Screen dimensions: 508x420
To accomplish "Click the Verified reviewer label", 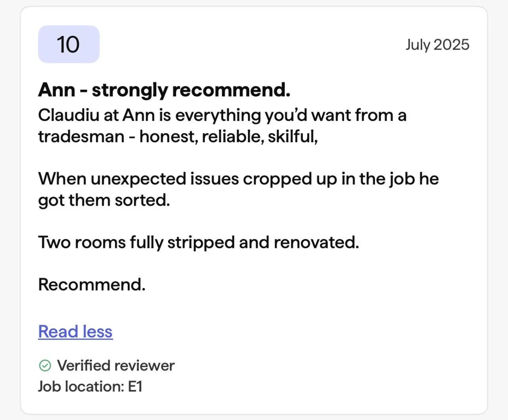I will coord(116,365).
